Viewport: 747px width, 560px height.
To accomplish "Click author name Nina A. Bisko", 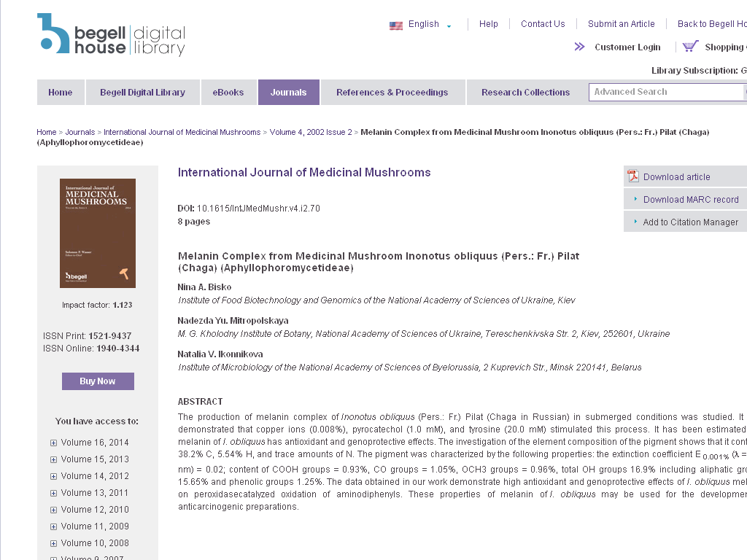I will [204, 287].
